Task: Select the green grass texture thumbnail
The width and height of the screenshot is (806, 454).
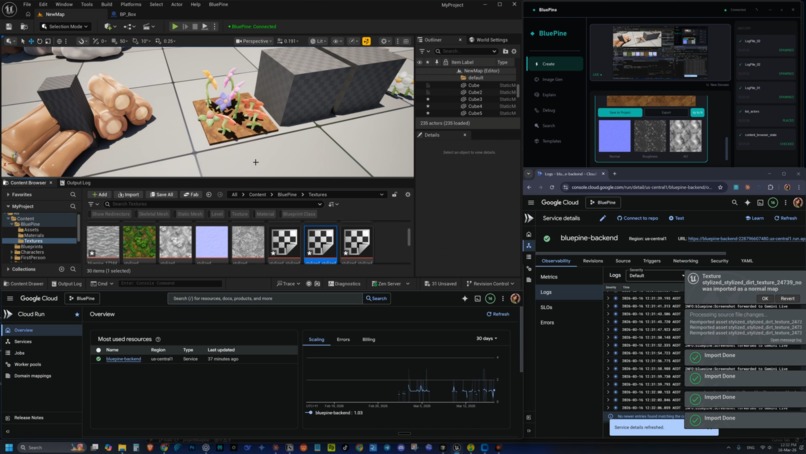Action: 139,242
